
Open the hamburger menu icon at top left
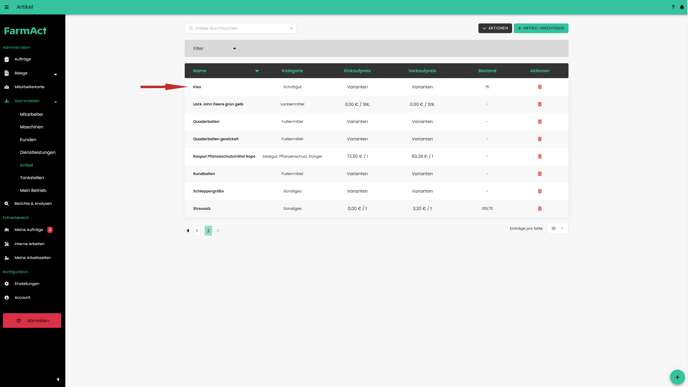click(x=7, y=7)
